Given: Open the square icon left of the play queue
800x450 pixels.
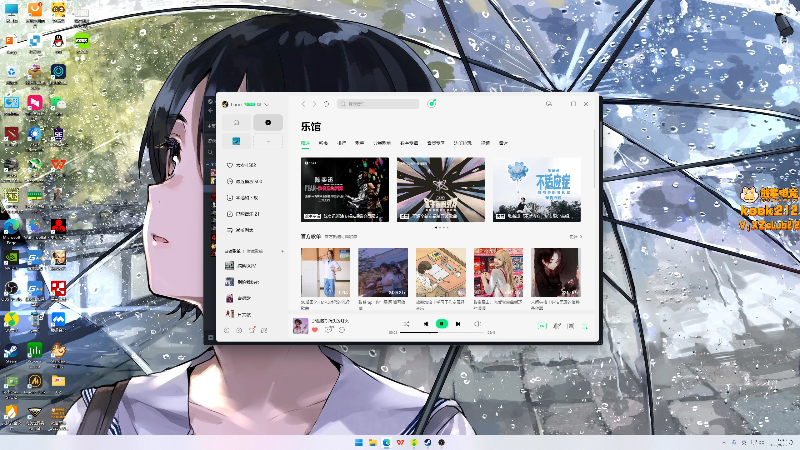Looking at the screenshot, I should tap(571, 326).
